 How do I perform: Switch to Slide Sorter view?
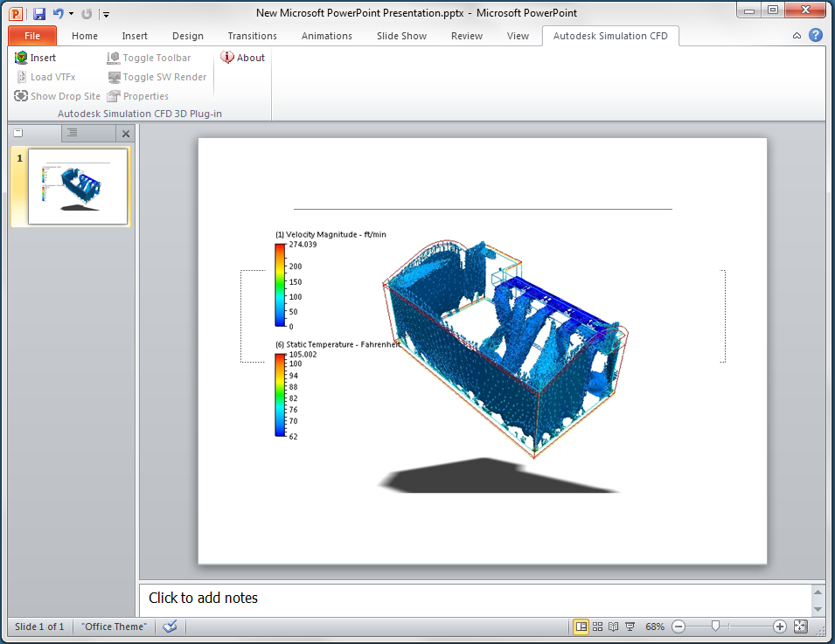pos(598,627)
